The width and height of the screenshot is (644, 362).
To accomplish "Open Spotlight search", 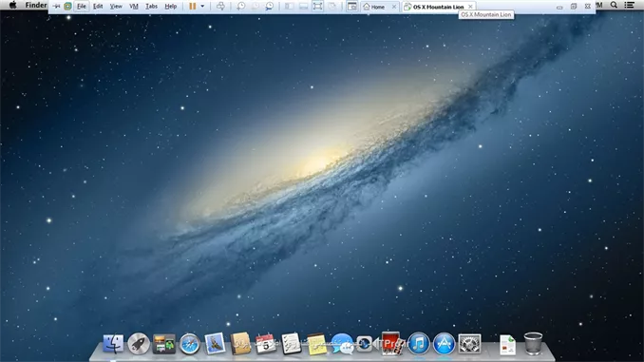I will (614, 5).
